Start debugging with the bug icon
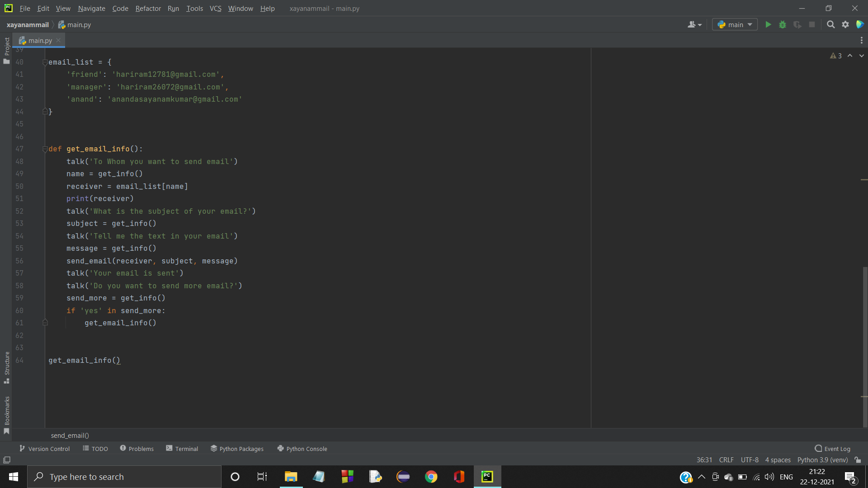 783,25
